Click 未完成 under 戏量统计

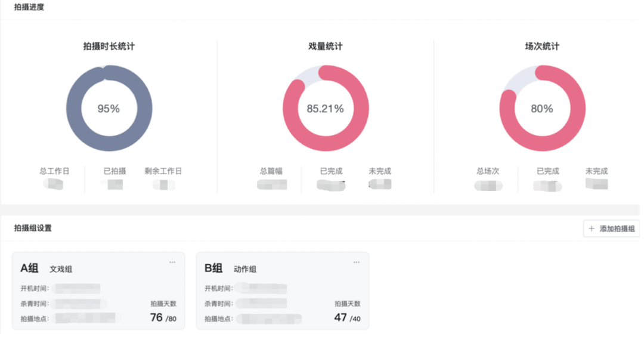click(380, 171)
